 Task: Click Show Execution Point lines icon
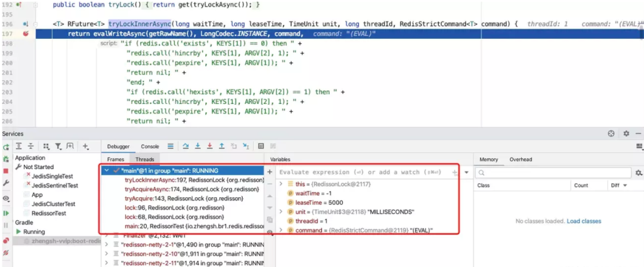pos(171,146)
